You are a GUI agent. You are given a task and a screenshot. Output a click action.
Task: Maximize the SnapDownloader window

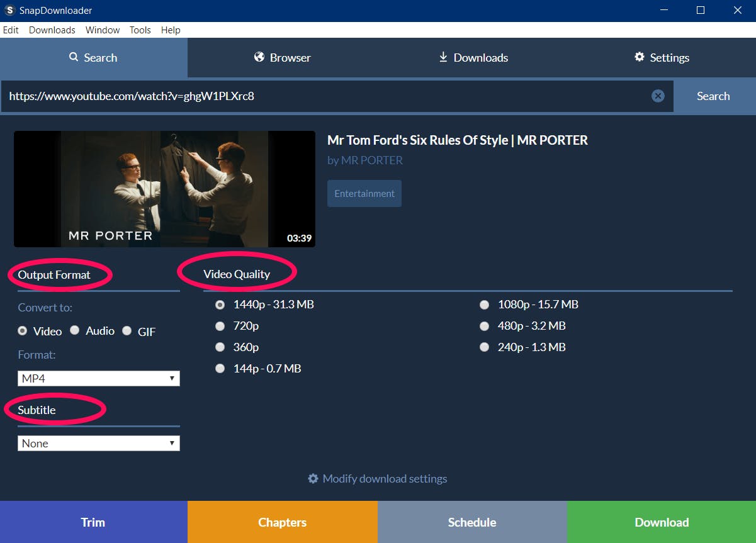tap(701, 11)
